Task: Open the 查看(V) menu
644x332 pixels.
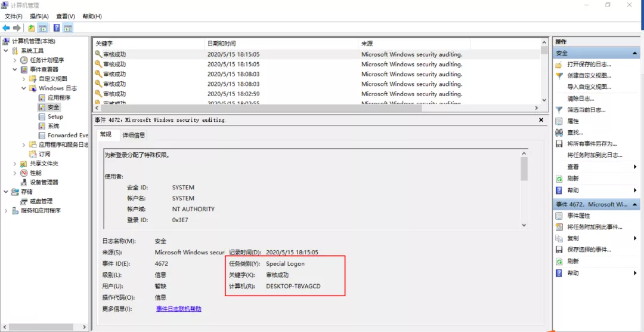Action: click(66, 16)
